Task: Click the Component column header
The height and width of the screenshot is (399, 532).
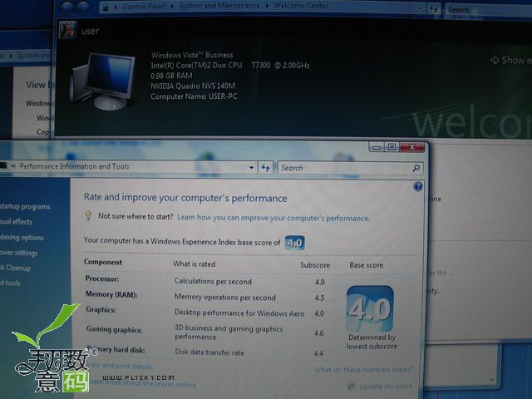Action: [x=103, y=262]
